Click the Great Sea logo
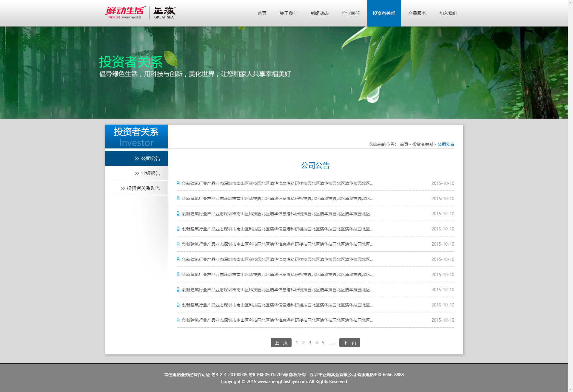This screenshot has height=392, width=573. [x=164, y=13]
